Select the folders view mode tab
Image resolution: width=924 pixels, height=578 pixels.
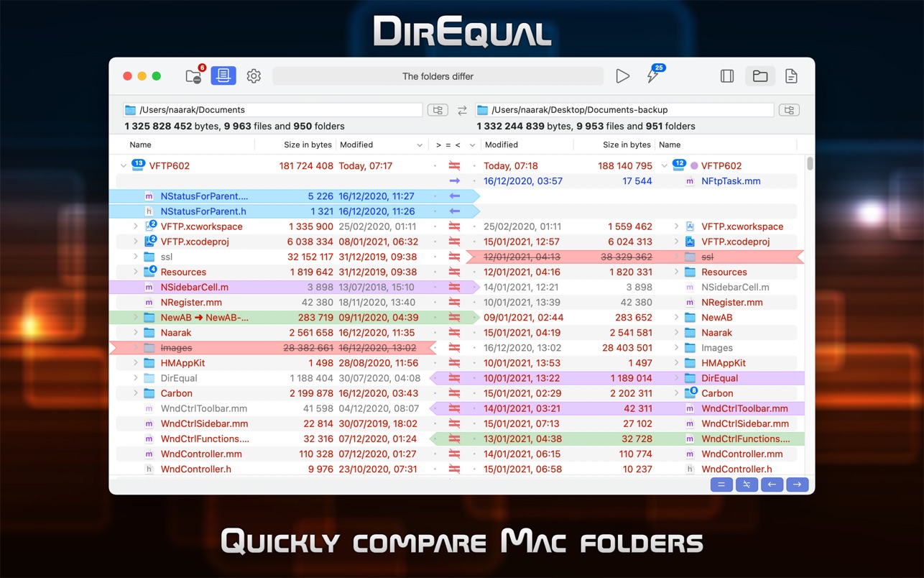click(x=759, y=76)
